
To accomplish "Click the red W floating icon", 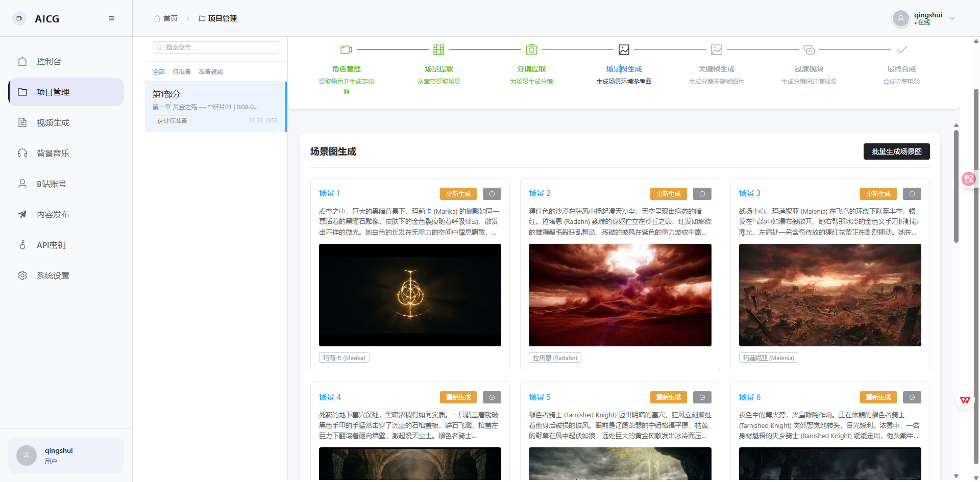I will click(965, 400).
